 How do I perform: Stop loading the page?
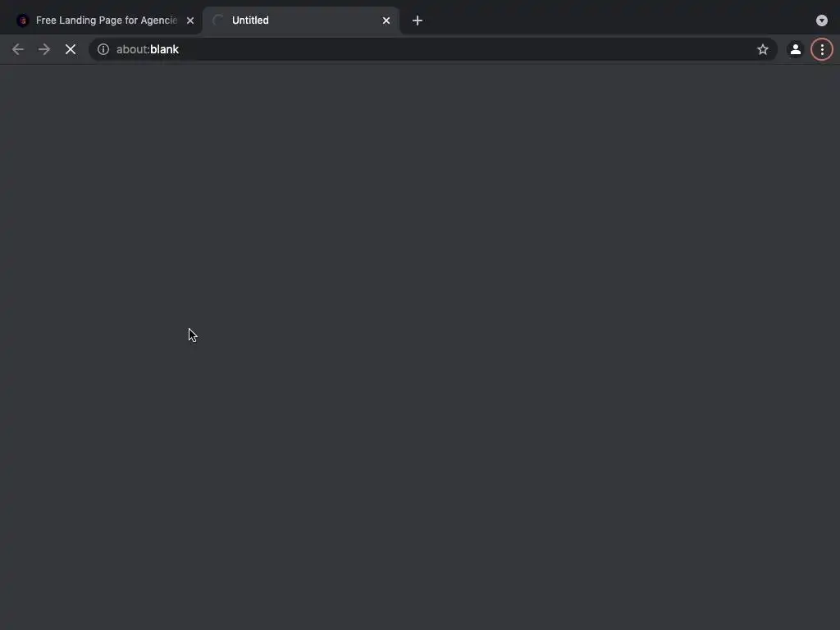[x=71, y=49]
